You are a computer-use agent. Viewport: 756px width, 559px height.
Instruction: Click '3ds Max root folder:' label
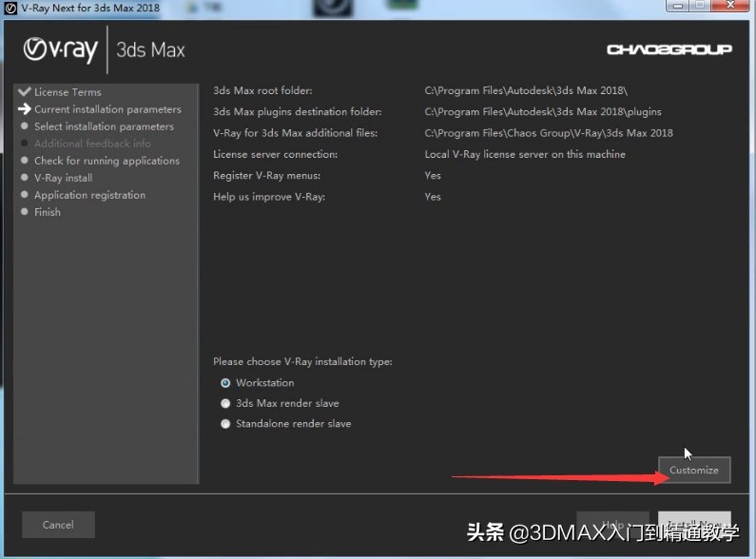[262, 90]
